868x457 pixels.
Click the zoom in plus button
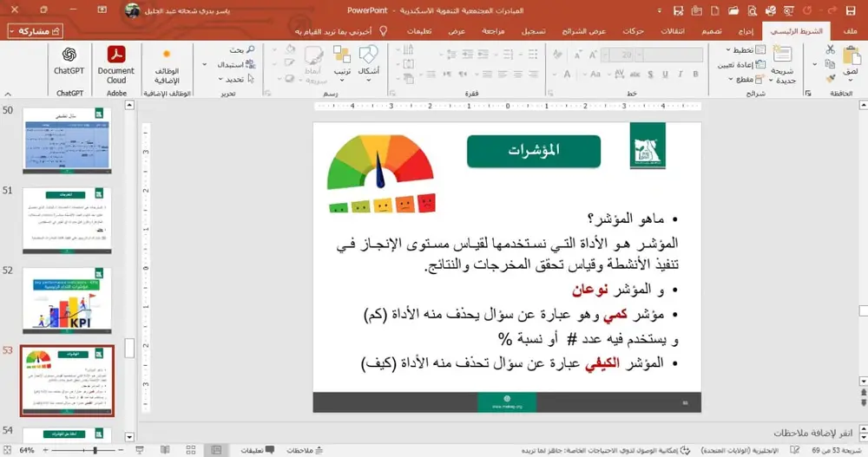coord(45,450)
